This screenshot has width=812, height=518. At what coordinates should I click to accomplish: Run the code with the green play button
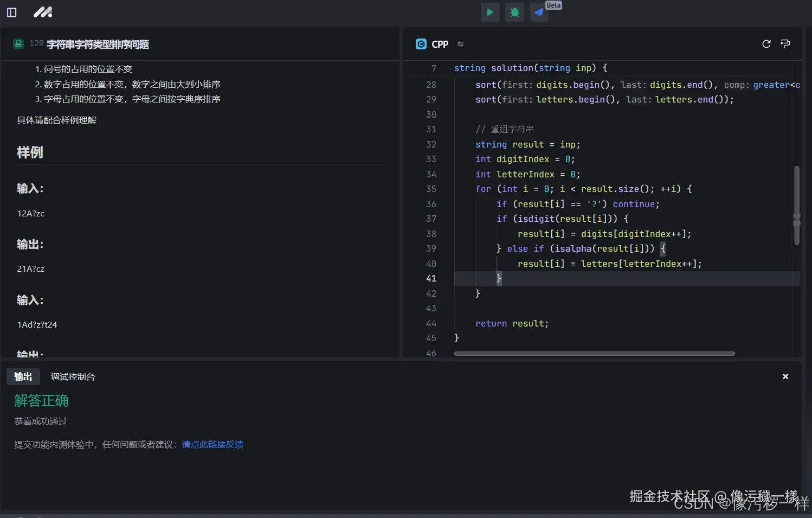coord(490,12)
